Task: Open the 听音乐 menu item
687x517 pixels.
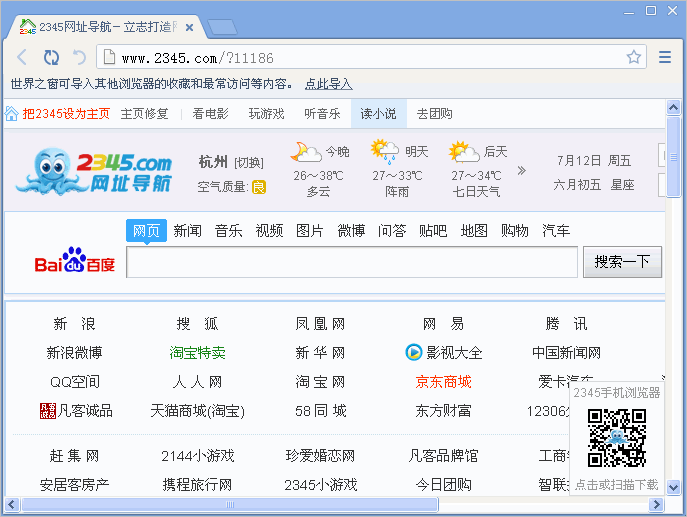Action: pos(322,113)
